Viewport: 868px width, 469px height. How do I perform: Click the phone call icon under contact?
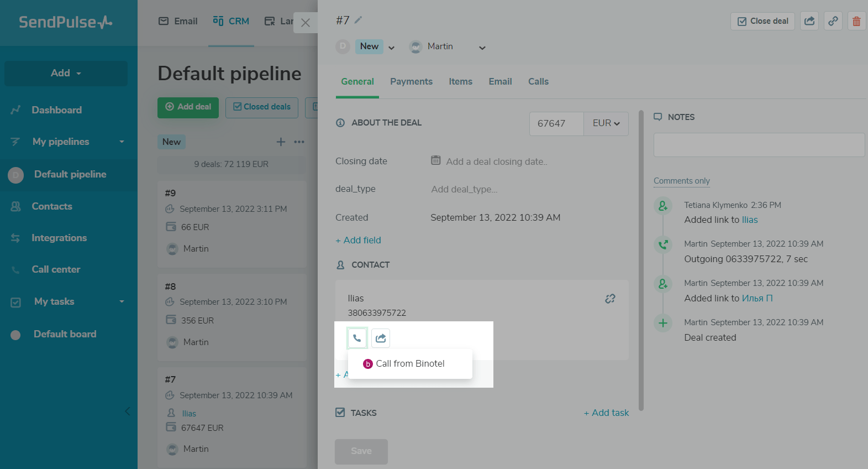tap(357, 338)
